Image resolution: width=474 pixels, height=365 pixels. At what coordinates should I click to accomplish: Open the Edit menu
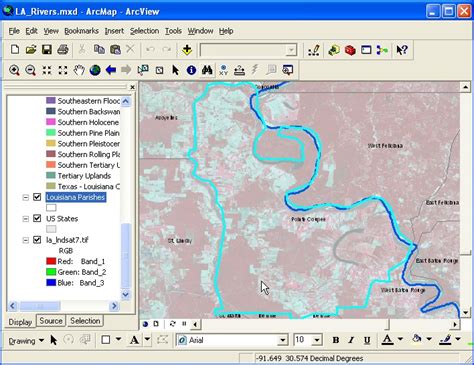tap(31, 31)
